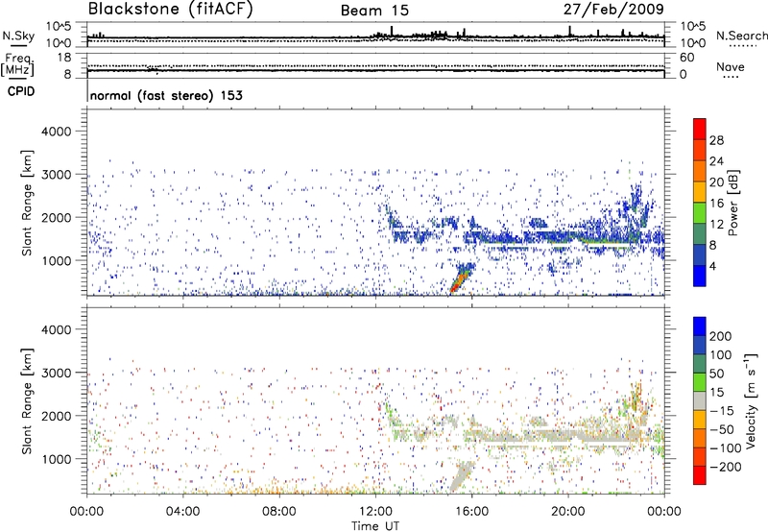
Task: Click the date '27/Feb/2009'
Action: 613,9
